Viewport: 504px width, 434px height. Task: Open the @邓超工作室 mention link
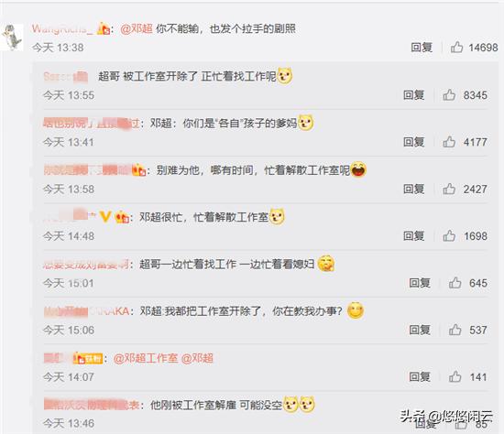[x=146, y=358]
